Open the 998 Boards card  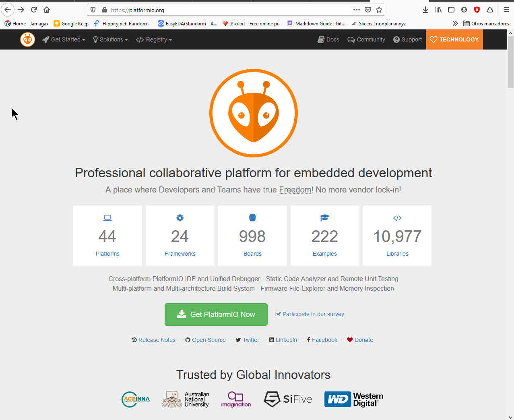(x=252, y=236)
